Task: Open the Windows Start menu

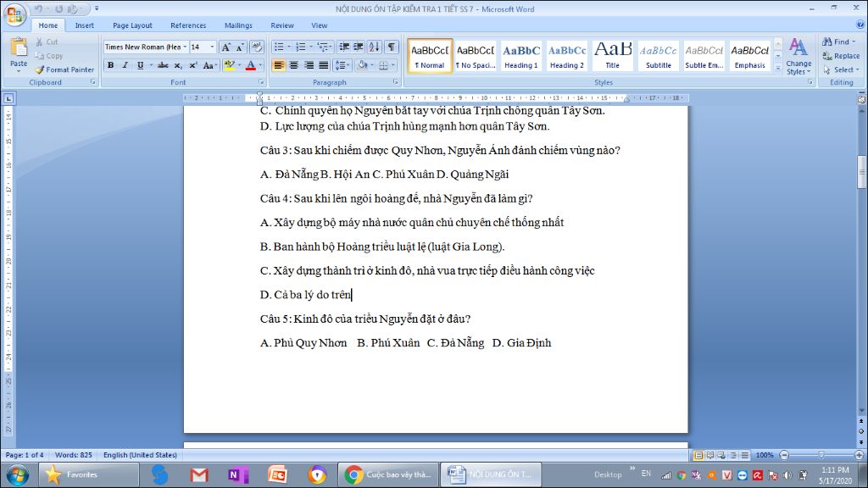Action: [17, 474]
